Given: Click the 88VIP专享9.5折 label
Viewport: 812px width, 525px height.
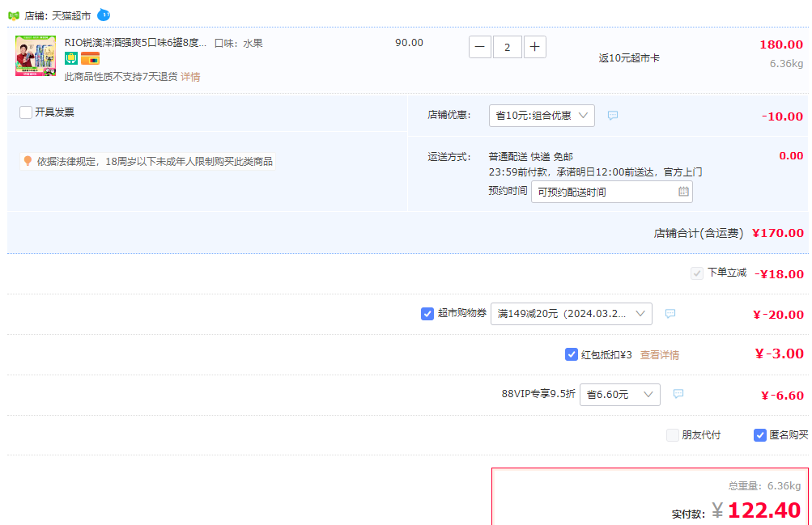Looking at the screenshot, I should [538, 394].
